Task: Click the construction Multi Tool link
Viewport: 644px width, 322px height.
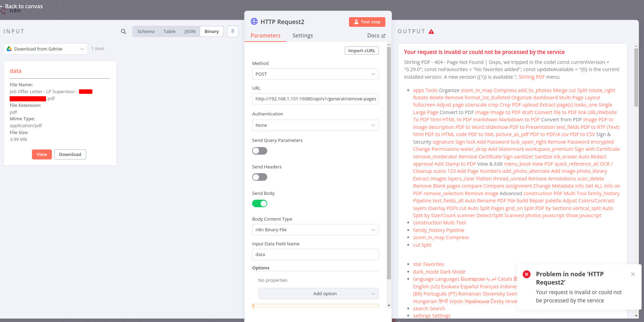Action: click(439, 223)
